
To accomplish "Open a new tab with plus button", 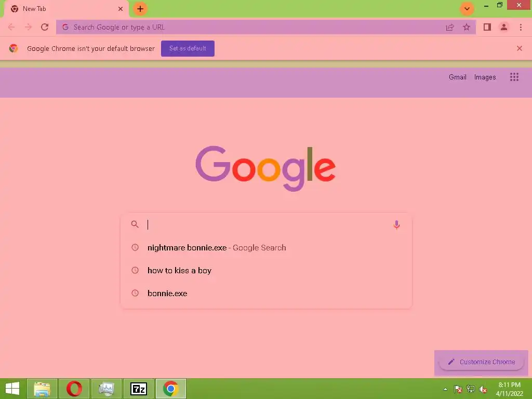I will coord(140,9).
